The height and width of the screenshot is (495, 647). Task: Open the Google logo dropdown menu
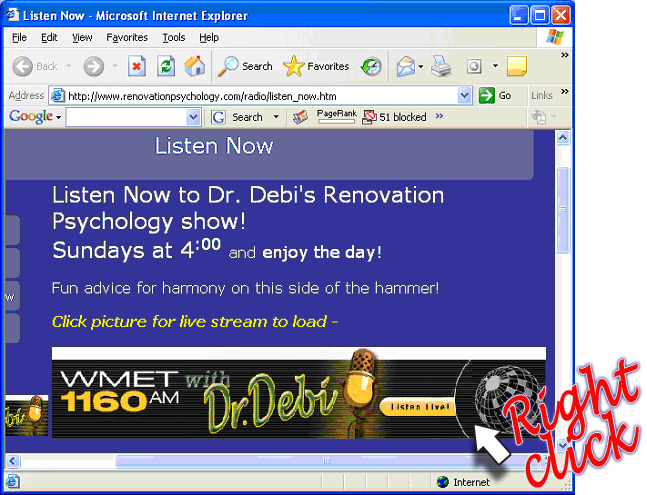(33, 117)
